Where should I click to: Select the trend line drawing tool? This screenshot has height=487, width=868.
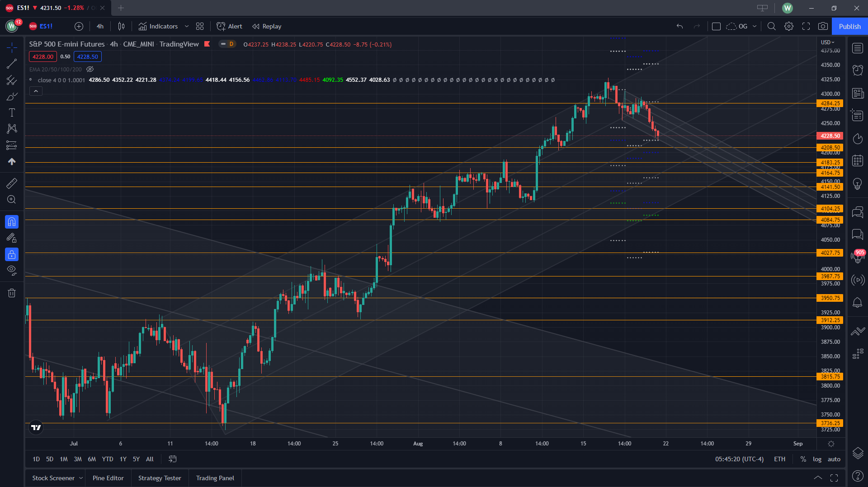pos(12,64)
